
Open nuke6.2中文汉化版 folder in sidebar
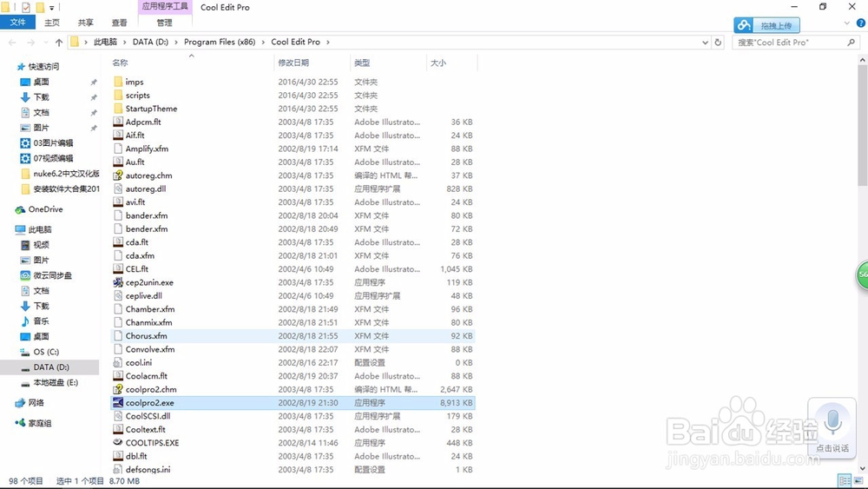click(66, 174)
